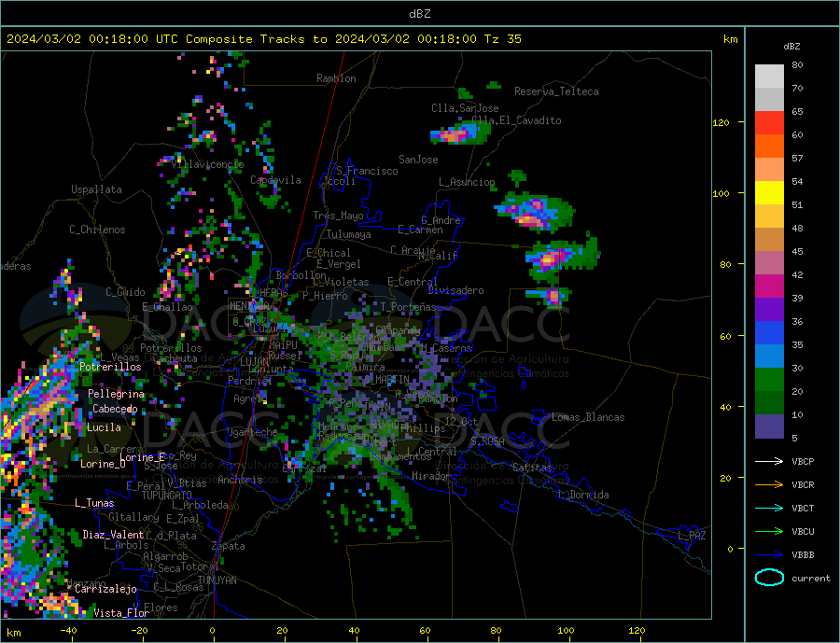
Task: Click the 'L_Tunas' map label
Action: [x=94, y=503]
